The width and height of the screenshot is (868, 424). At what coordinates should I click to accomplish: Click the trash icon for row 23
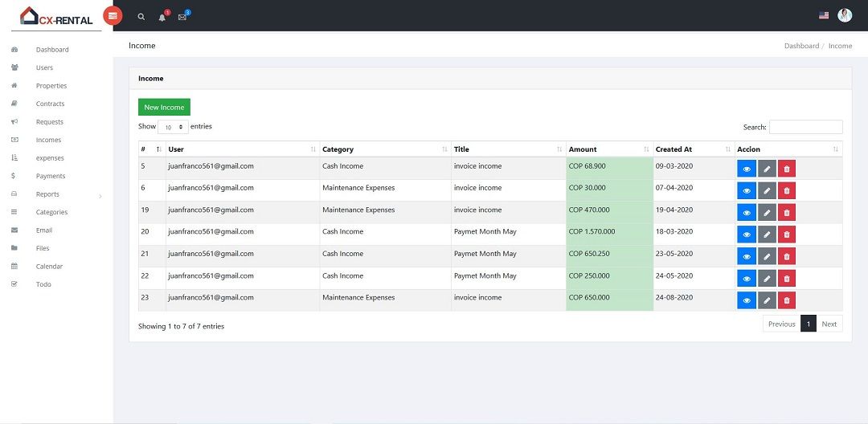click(x=787, y=300)
